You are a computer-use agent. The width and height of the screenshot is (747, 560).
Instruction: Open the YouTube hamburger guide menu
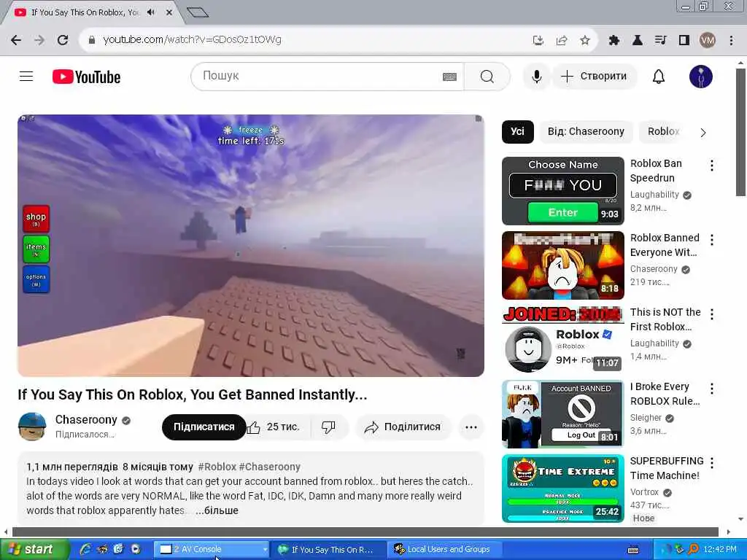coord(26,76)
